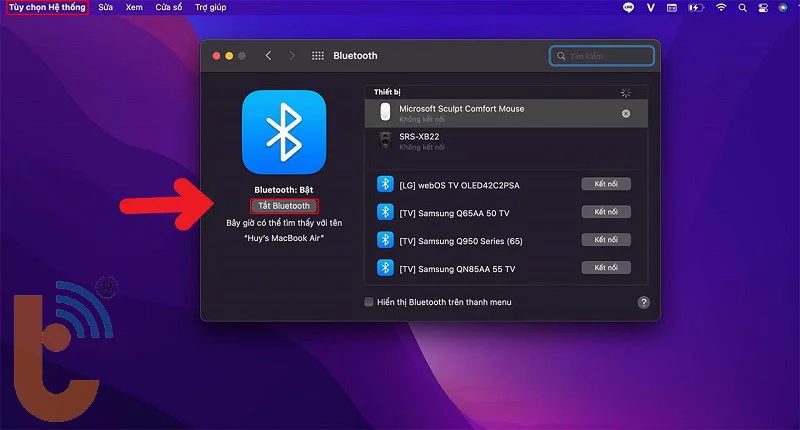Image resolution: width=800 pixels, height=430 pixels.
Task: Turn off Bluetooth with Tắt Bluetooth button
Action: [284, 206]
